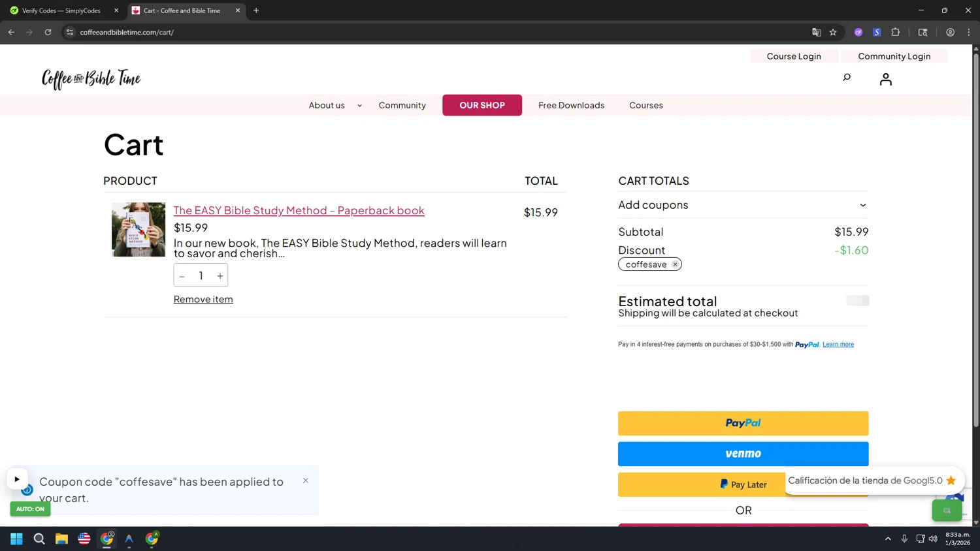Switch to Verify Codes SimplyCodes tab
This screenshot has width=980, height=551.
(61, 10)
